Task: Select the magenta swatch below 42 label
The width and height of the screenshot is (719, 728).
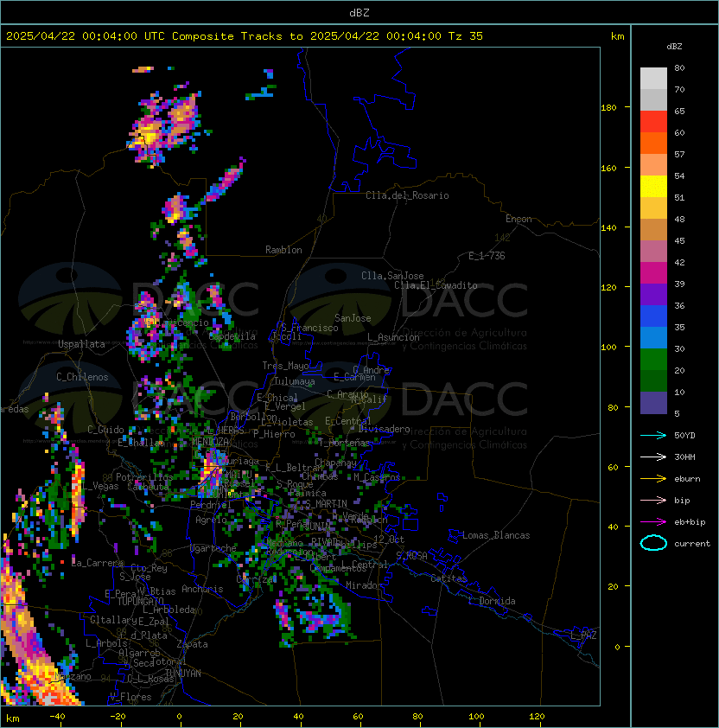Action: click(x=653, y=273)
